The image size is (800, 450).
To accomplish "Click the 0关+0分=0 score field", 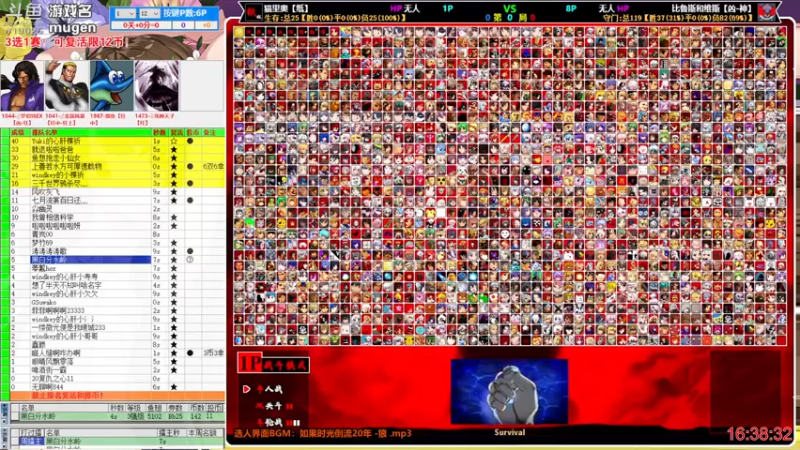I will point(140,25).
